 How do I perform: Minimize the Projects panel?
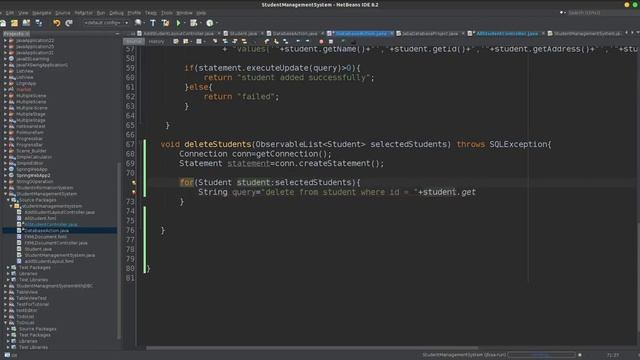pyautogui.click(x=118, y=34)
